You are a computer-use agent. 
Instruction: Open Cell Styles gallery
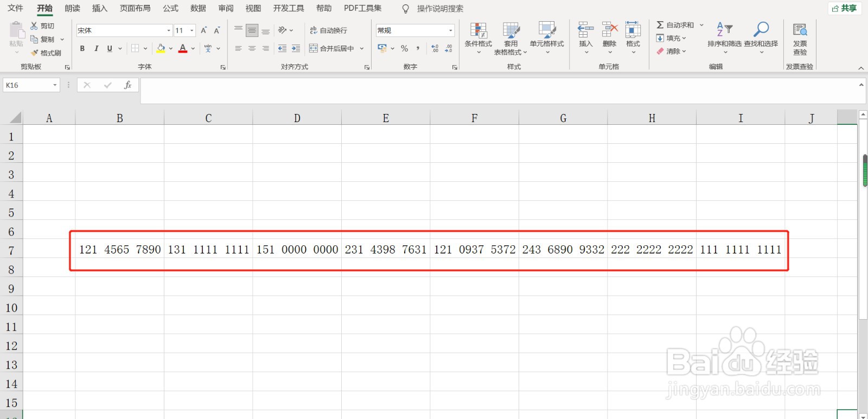click(x=547, y=38)
